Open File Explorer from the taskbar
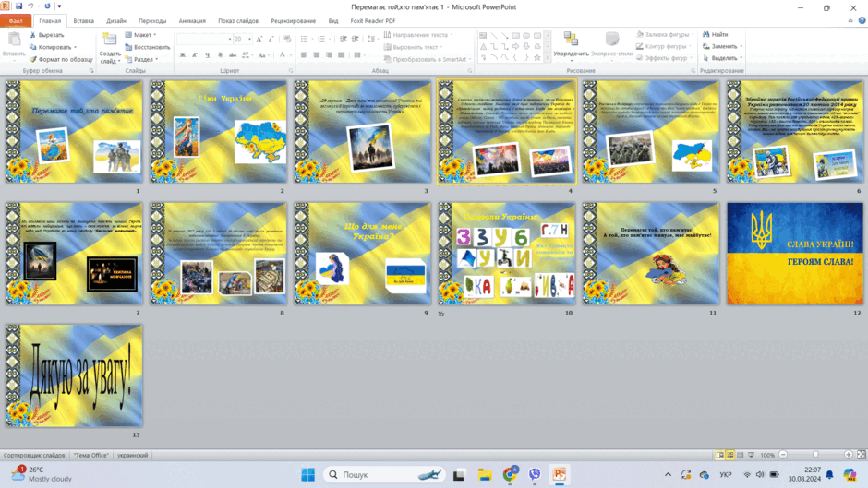The image size is (868, 488). click(485, 474)
